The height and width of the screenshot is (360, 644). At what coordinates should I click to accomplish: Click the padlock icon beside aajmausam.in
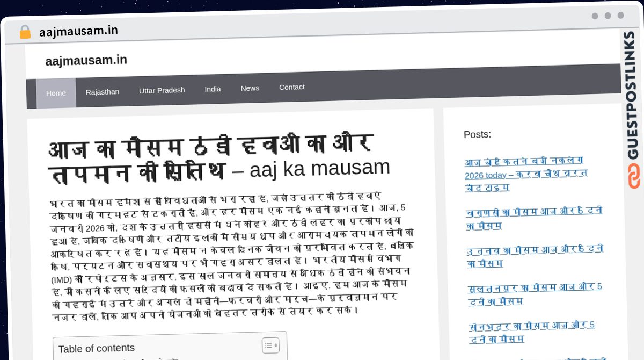click(25, 32)
